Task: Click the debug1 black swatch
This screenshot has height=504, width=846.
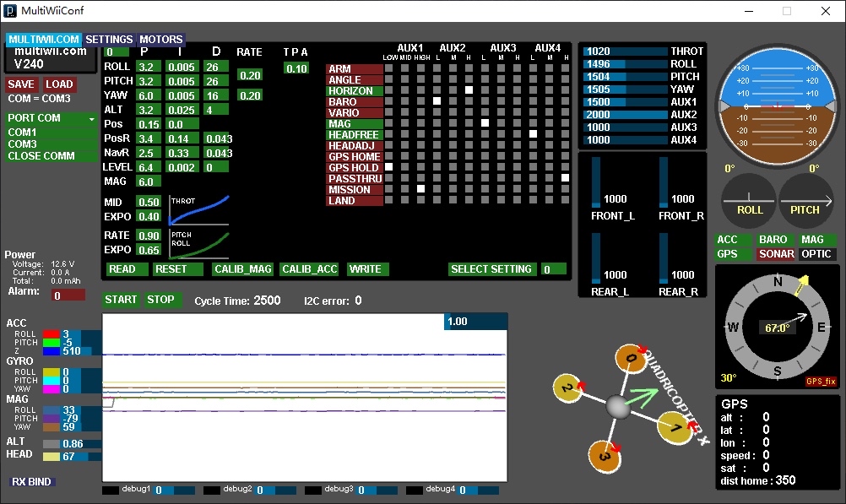Action: (x=111, y=490)
